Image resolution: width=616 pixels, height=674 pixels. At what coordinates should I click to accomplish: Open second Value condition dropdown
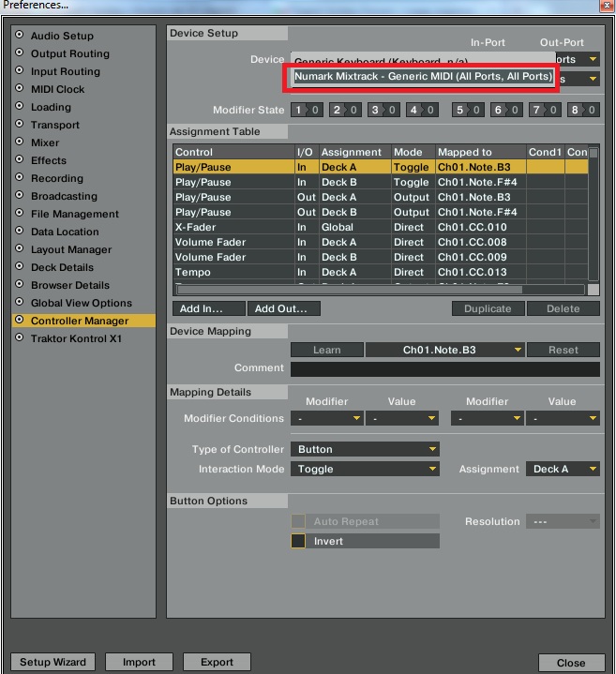click(x=563, y=418)
